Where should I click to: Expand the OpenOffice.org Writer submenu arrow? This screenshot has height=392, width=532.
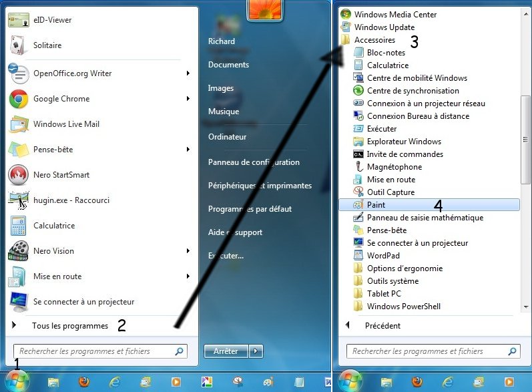tap(188, 73)
